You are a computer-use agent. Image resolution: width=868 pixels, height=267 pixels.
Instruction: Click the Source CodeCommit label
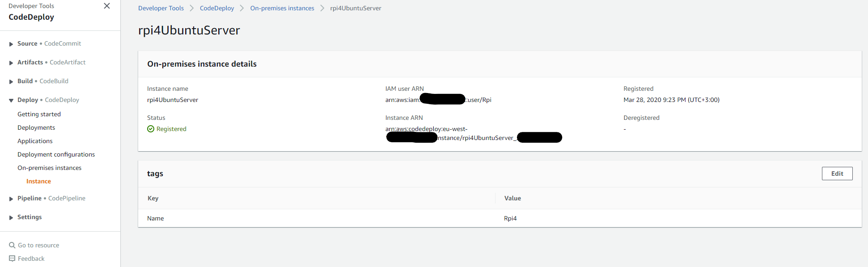[49, 43]
